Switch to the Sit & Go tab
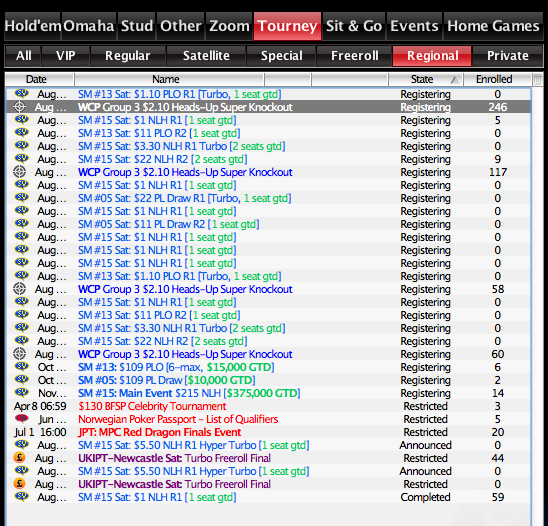This screenshot has width=548, height=526. point(354,26)
